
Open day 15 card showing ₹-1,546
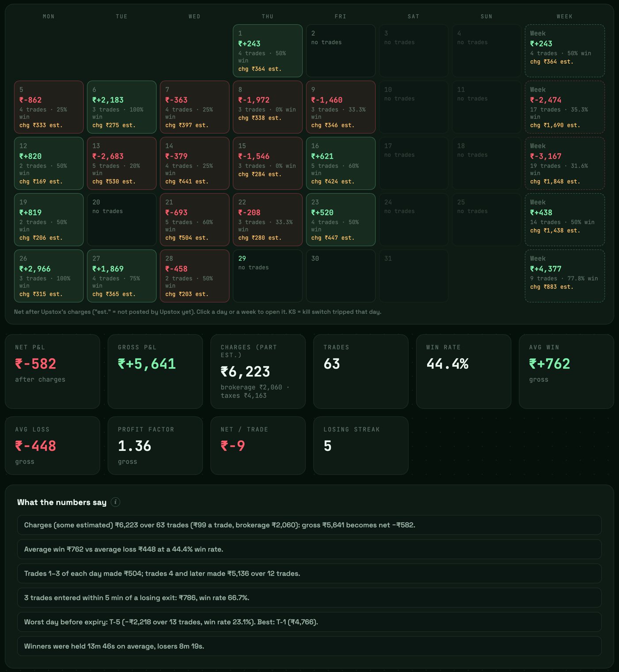(x=267, y=163)
